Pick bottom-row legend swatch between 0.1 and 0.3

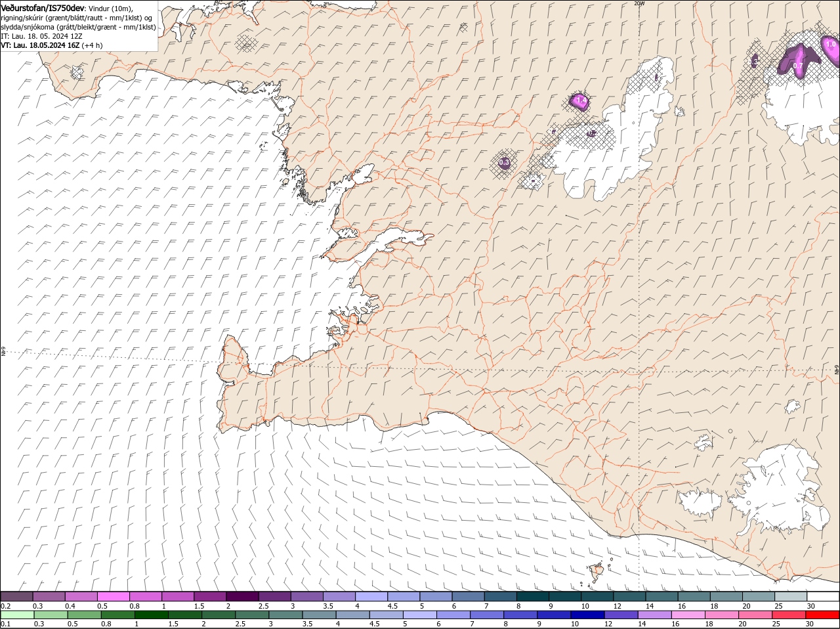click(17, 615)
